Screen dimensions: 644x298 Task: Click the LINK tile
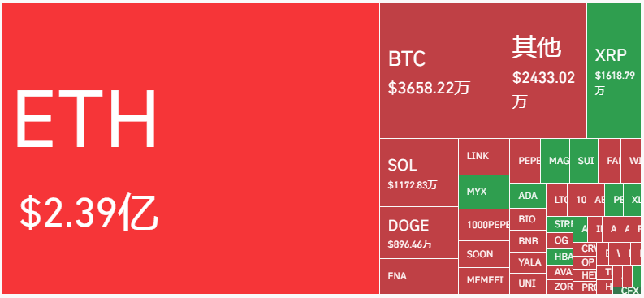tap(484, 157)
